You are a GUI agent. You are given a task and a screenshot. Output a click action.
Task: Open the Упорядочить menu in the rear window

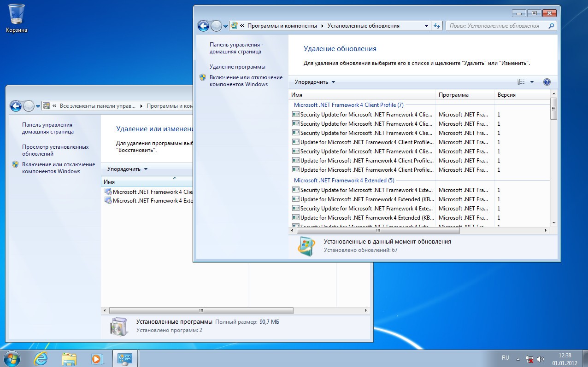[128, 169]
